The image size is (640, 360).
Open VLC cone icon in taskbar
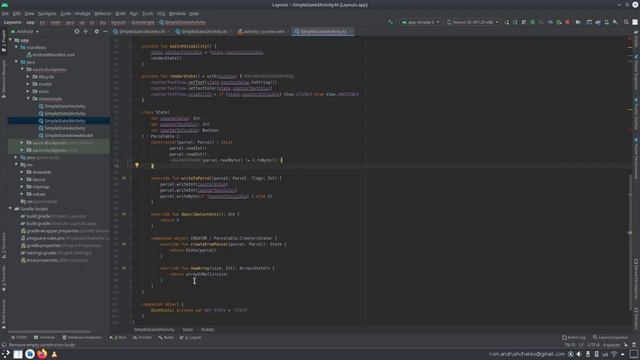(x=54, y=354)
